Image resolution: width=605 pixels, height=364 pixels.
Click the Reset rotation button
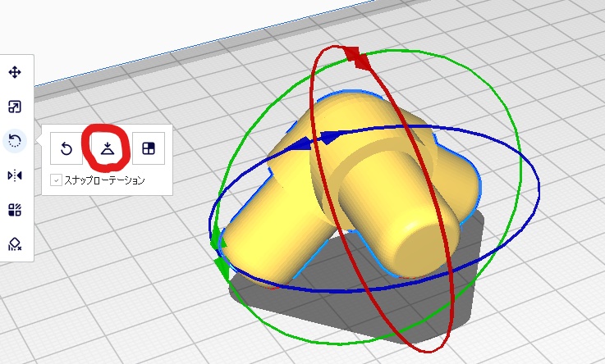point(66,148)
